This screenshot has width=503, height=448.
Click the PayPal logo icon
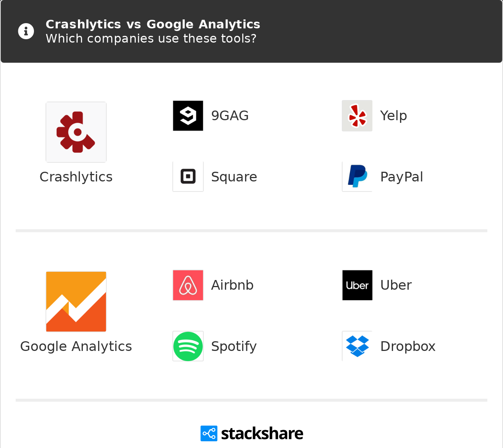tap(357, 177)
